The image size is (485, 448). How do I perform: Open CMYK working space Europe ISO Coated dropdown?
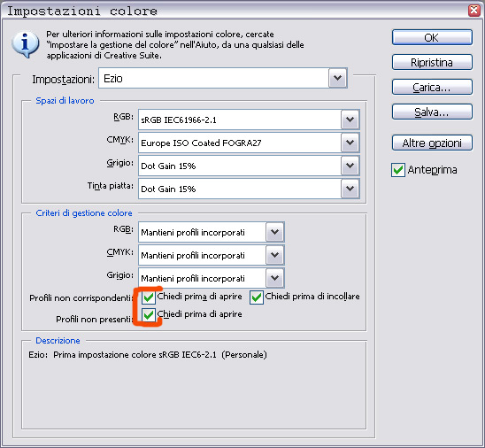click(x=249, y=143)
